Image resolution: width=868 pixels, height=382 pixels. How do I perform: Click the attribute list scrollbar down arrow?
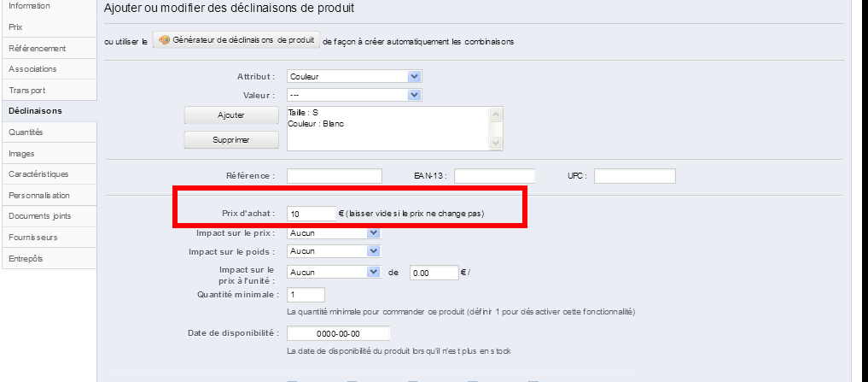coord(495,143)
